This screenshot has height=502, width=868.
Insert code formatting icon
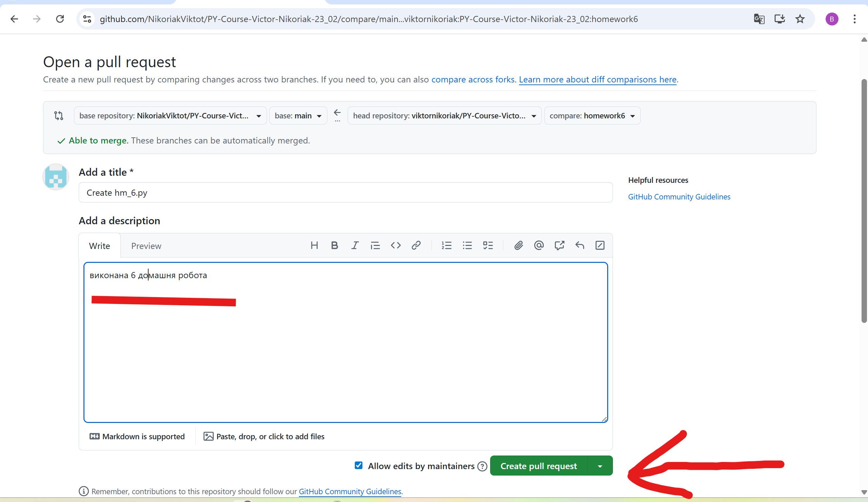(396, 245)
